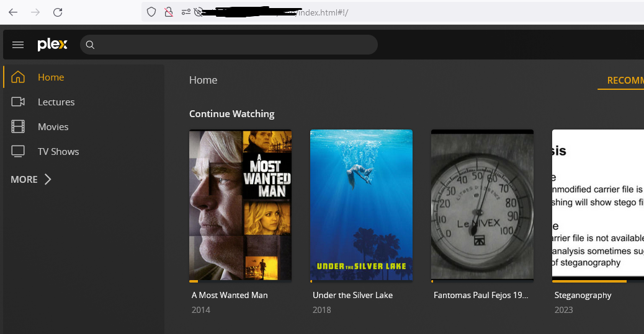Open the shield tracking protection icon
The image size is (644, 334).
click(x=151, y=12)
